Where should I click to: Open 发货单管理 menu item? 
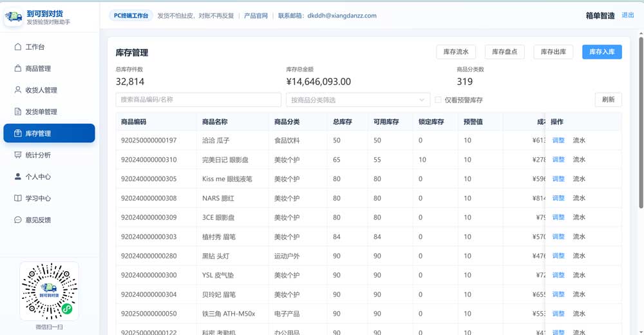tap(50, 111)
